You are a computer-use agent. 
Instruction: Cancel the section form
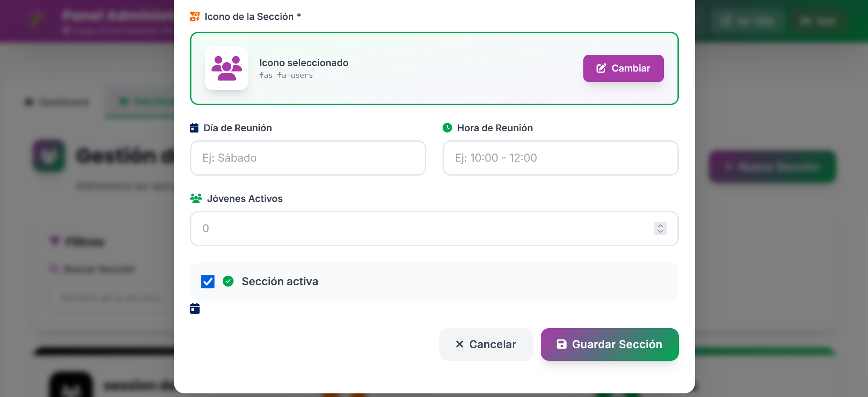click(x=486, y=344)
